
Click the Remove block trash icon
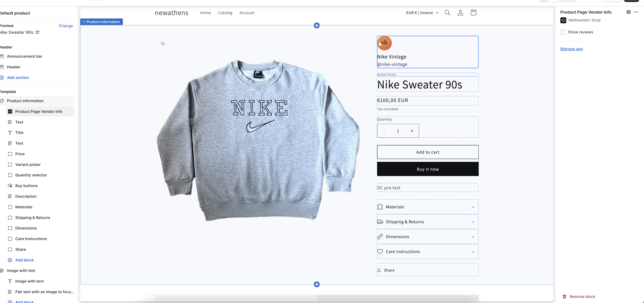click(x=565, y=296)
